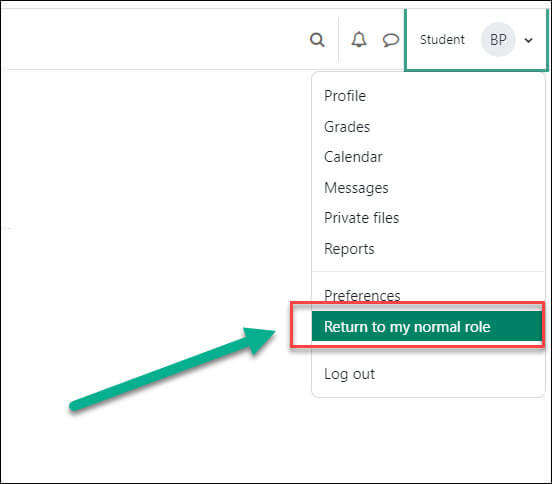Screen dimensions: 552x484
Task: Click the BP user avatar
Action: point(498,39)
